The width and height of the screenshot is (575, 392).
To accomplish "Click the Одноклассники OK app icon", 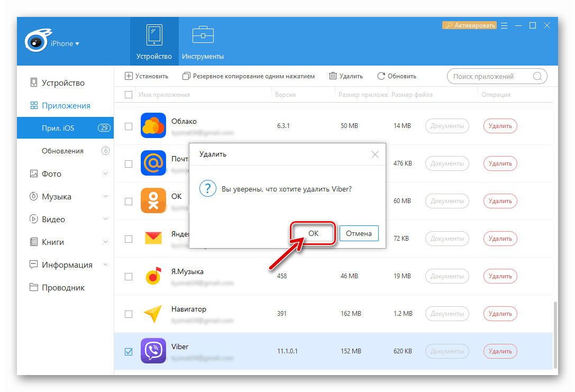I will (x=153, y=200).
